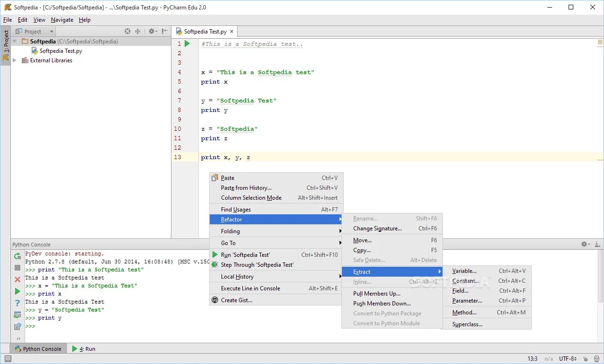Viewport: 604px width, 364px height.
Task: Click the green run arrow beside line 1
Action: coord(187,43)
